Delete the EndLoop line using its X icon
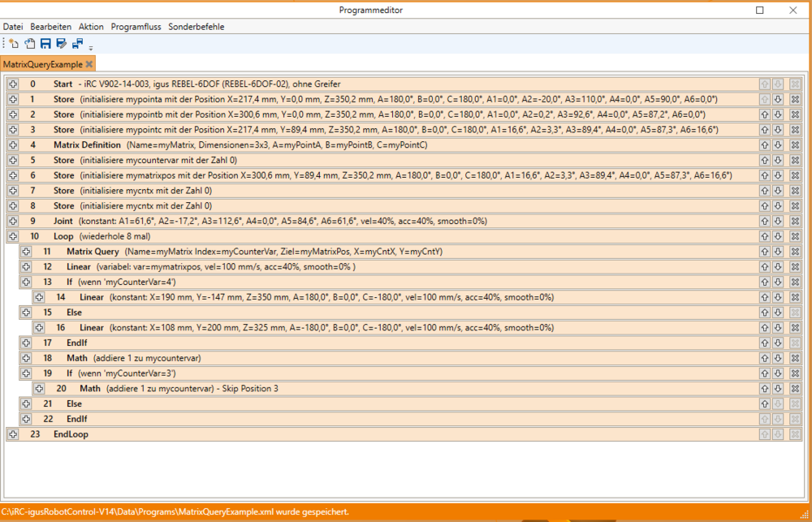812x522 pixels. click(795, 434)
